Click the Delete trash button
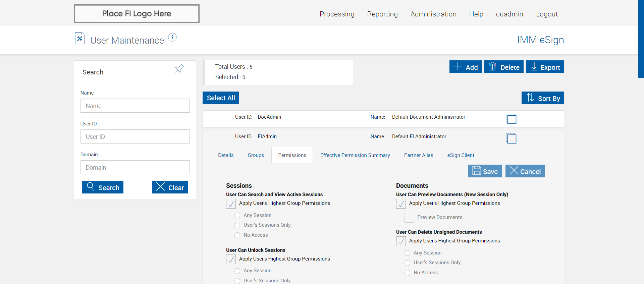 pyautogui.click(x=503, y=67)
